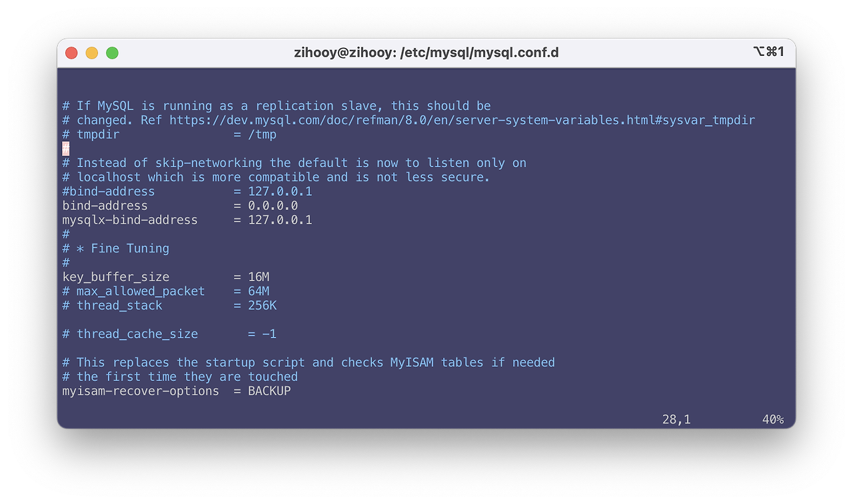This screenshot has height=504, width=853.
Task: Click the max_allowed_packet commented line
Action: (x=166, y=291)
